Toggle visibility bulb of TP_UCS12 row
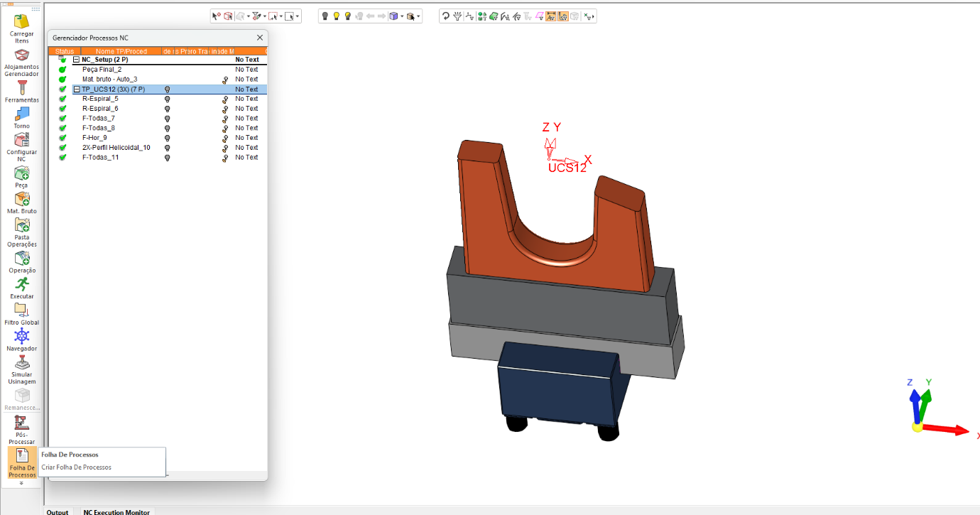This screenshot has width=980, height=515. pos(167,90)
